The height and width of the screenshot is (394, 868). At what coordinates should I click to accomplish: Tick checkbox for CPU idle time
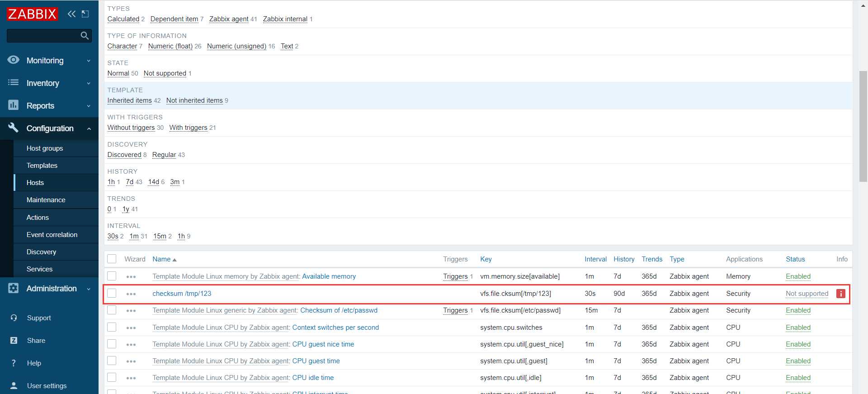point(112,377)
